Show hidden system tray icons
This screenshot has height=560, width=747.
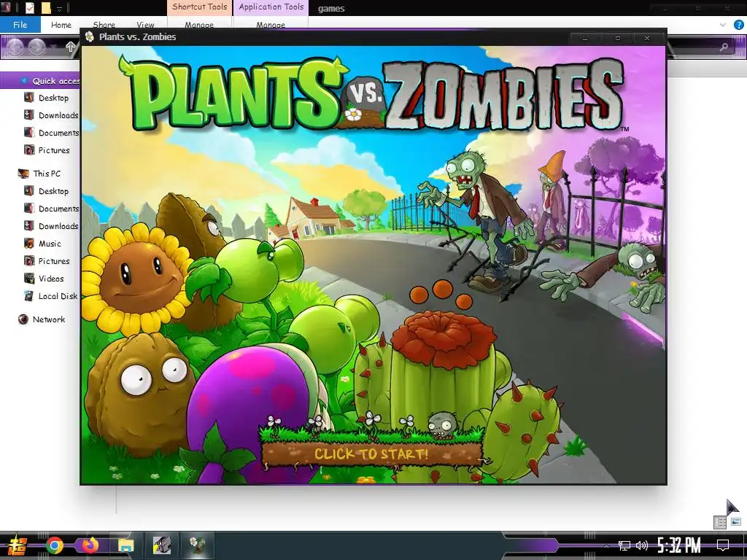pyautogui.click(x=606, y=545)
